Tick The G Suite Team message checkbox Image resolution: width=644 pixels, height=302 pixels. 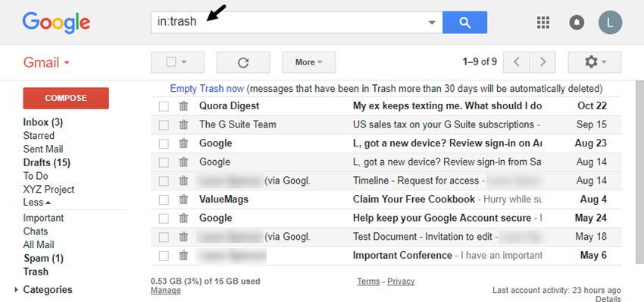(164, 125)
